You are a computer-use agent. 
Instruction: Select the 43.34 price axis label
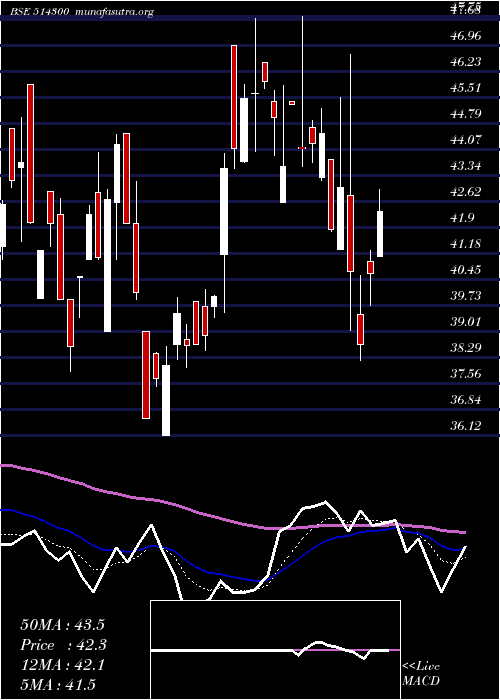466,166
